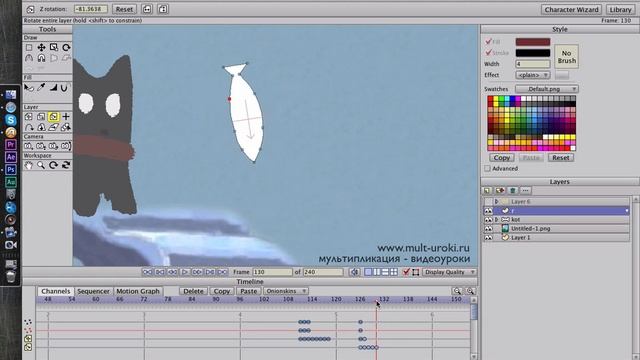Image resolution: width=640 pixels, height=360 pixels.
Task: Click Reset in the Style panel
Action: [x=561, y=158]
